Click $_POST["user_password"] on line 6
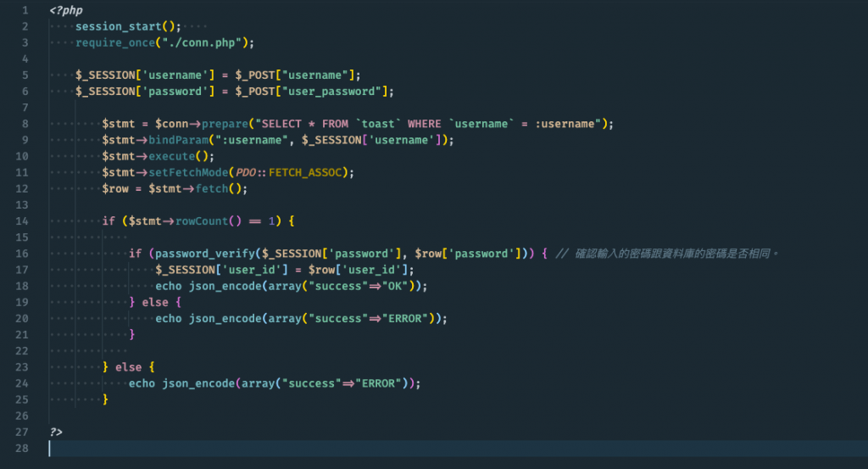Screen dimensions: 868x469 point(311,92)
